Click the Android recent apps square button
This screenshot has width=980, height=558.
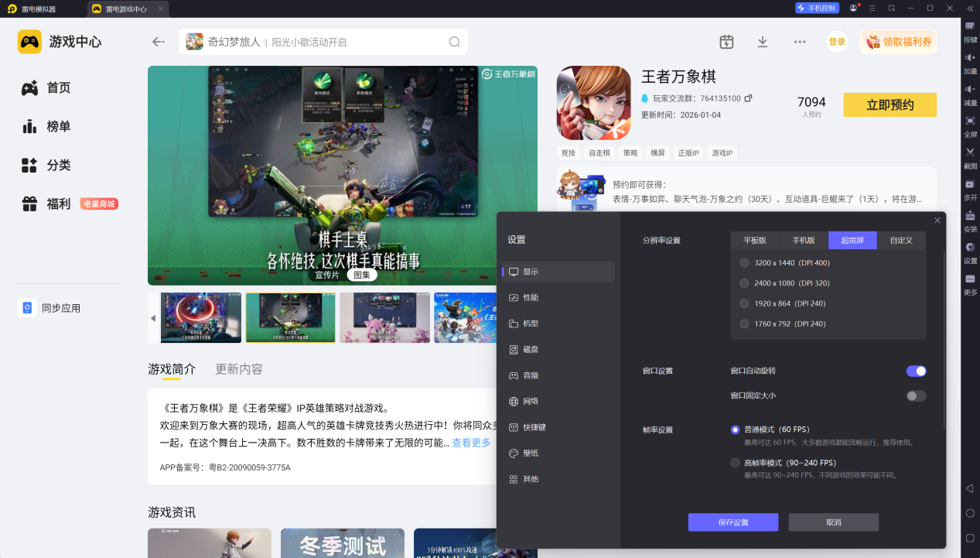point(970,538)
